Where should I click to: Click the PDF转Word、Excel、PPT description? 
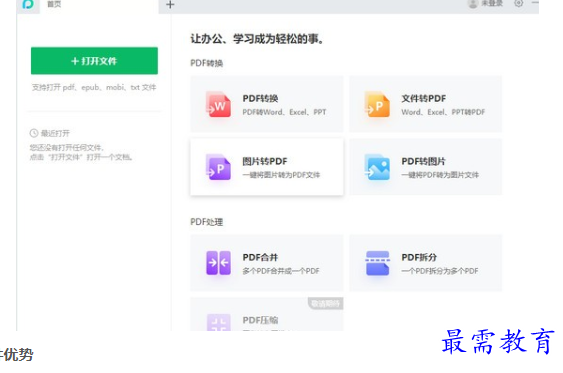(284, 112)
